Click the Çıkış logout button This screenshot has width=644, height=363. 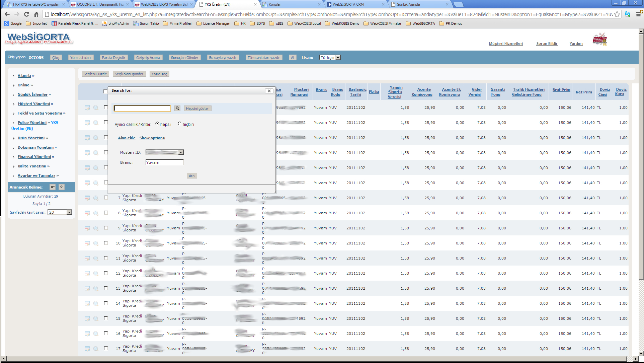[x=56, y=58]
